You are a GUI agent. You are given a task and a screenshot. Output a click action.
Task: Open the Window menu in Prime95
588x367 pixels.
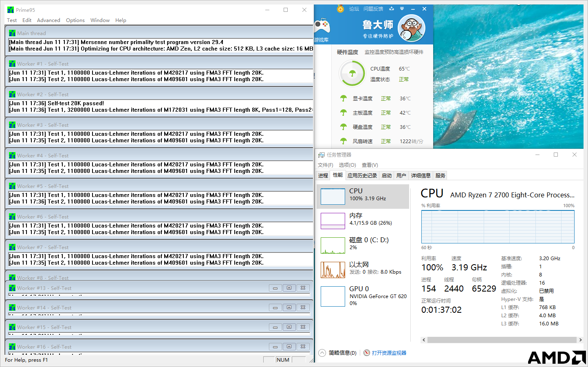click(100, 20)
